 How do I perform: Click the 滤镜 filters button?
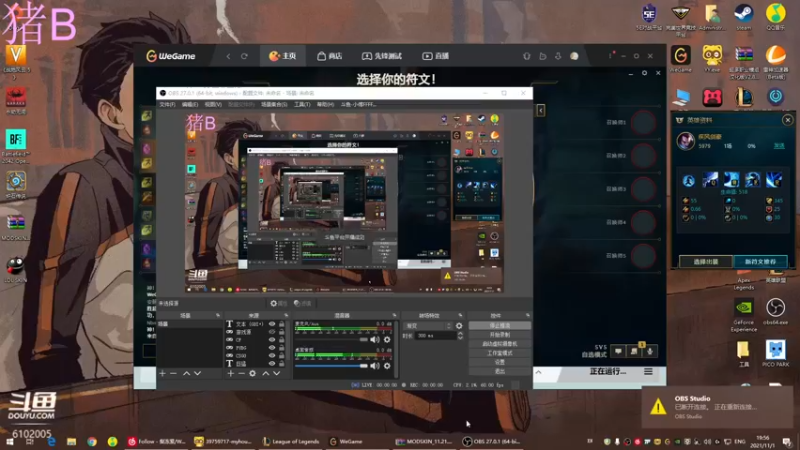[x=303, y=303]
